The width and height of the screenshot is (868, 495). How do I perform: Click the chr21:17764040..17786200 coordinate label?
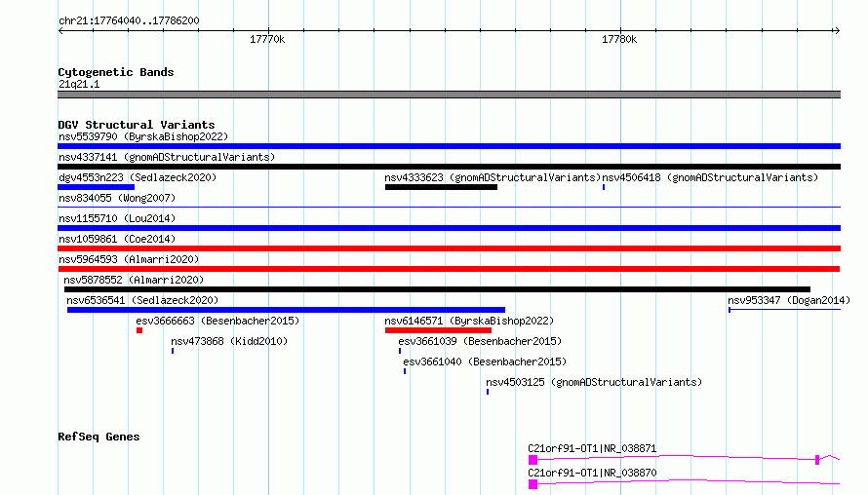click(x=129, y=20)
